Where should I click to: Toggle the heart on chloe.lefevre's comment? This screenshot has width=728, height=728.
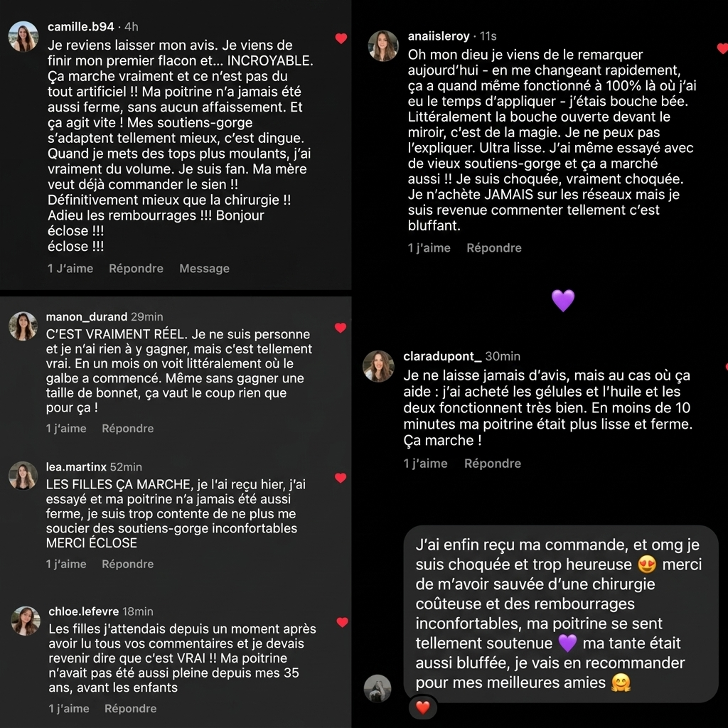[x=342, y=622]
